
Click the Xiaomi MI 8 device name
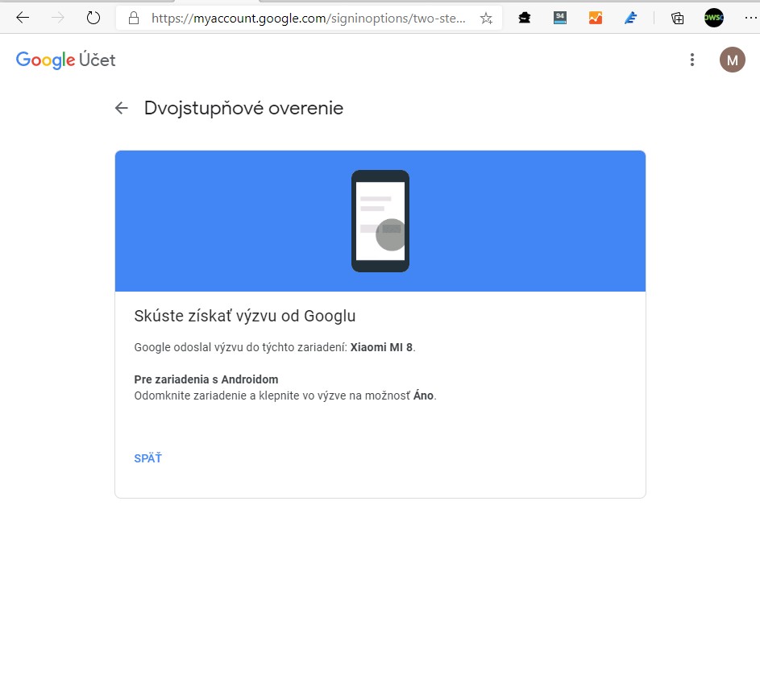pos(381,347)
